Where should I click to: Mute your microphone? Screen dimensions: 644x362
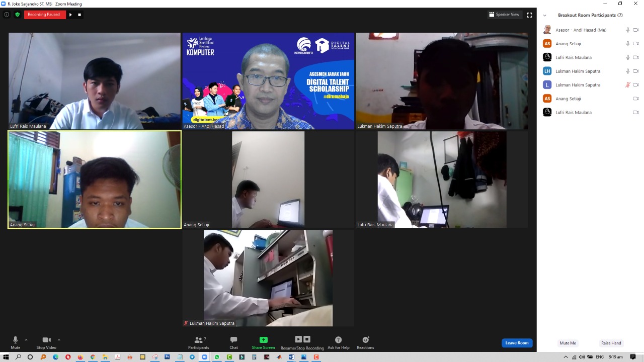[15, 342]
